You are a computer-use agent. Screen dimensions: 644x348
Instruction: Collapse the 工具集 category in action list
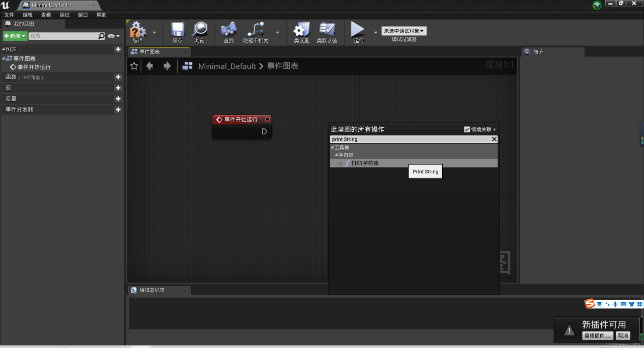point(332,148)
